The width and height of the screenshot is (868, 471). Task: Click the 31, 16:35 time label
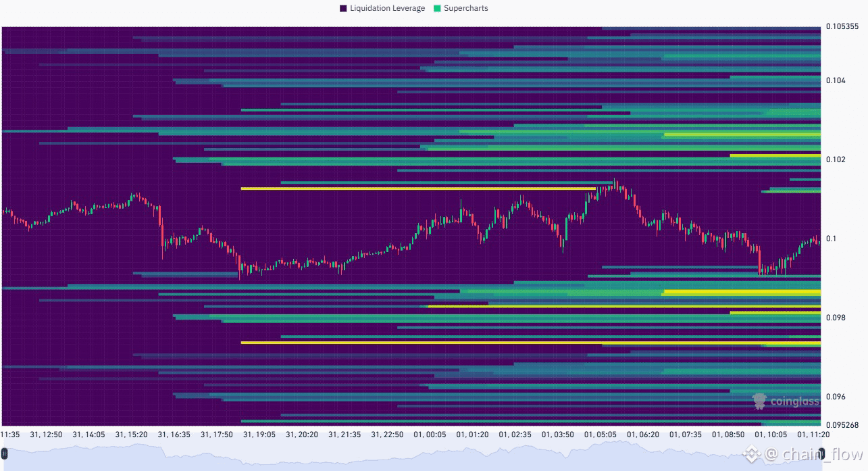pos(174,435)
